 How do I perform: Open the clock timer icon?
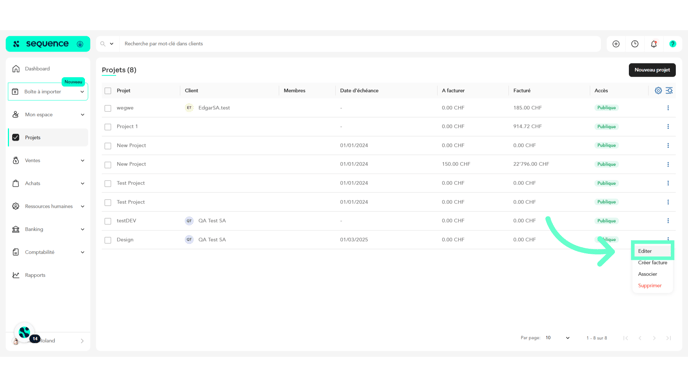point(635,44)
